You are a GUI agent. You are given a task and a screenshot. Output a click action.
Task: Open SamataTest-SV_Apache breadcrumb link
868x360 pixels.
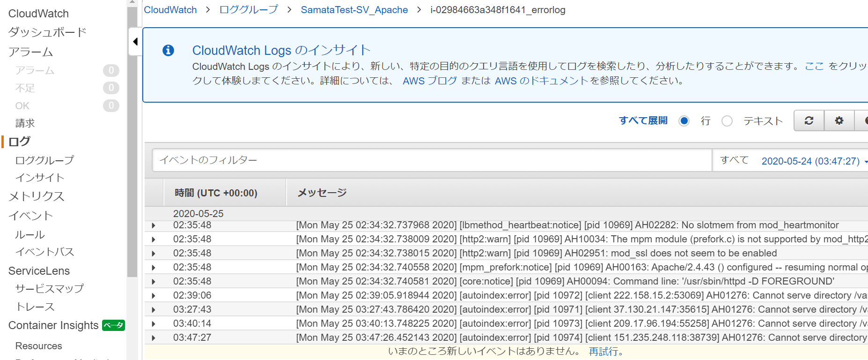pyautogui.click(x=354, y=10)
